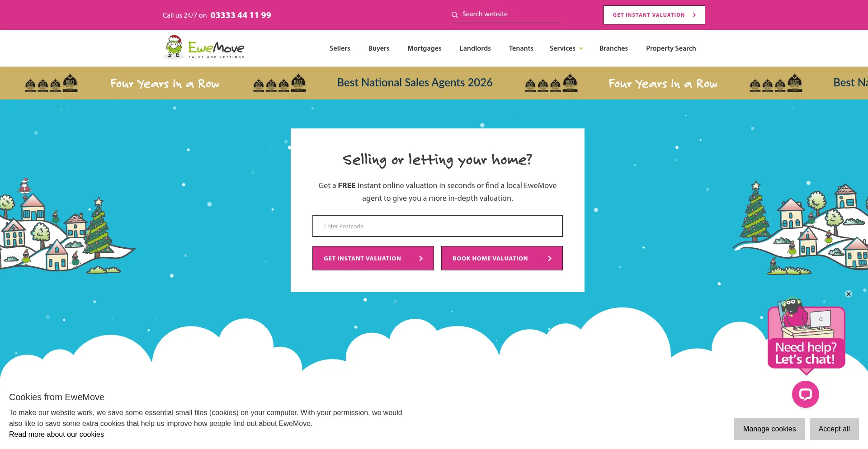Click the award badges in the gold banner
The width and height of the screenshot is (868, 449).
51,83
